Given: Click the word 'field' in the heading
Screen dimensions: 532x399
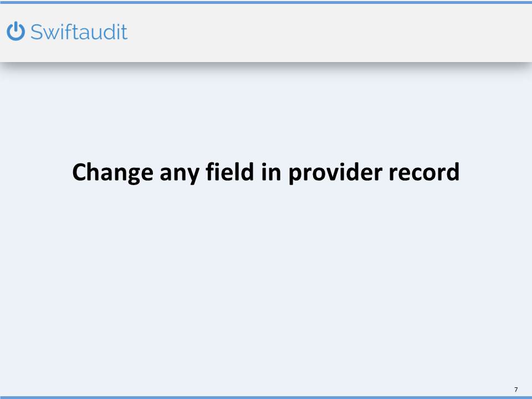Looking at the screenshot, I should tap(227, 172).
